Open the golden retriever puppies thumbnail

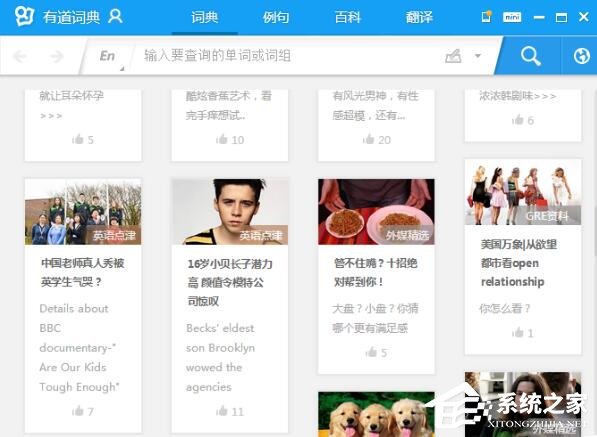(376, 414)
